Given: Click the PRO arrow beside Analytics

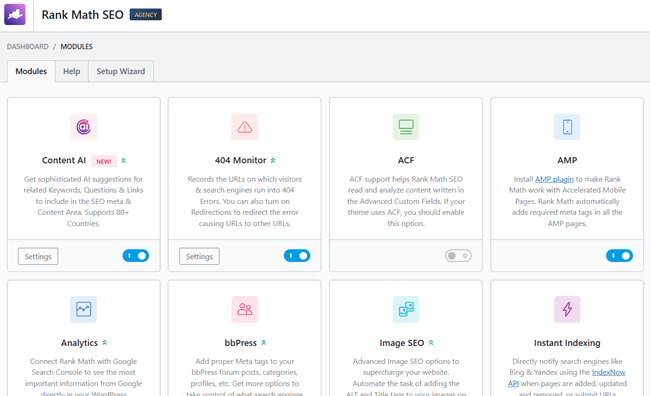Looking at the screenshot, I should [x=104, y=343].
